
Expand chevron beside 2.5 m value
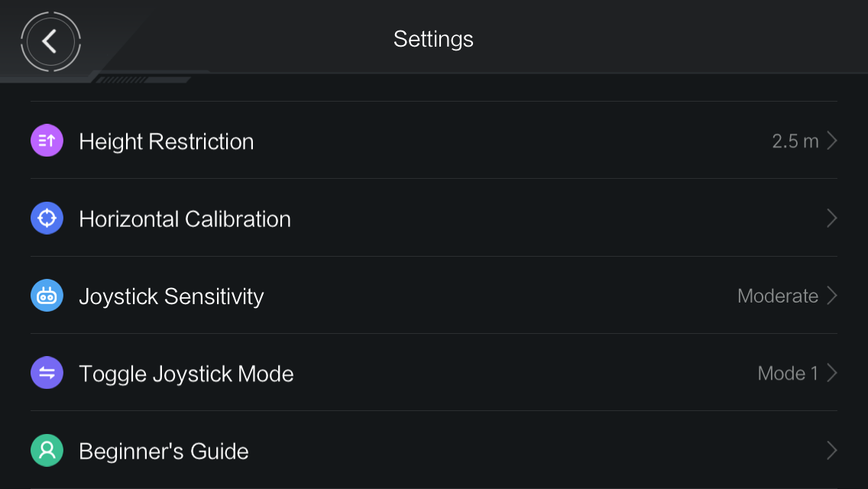pyautogui.click(x=831, y=141)
